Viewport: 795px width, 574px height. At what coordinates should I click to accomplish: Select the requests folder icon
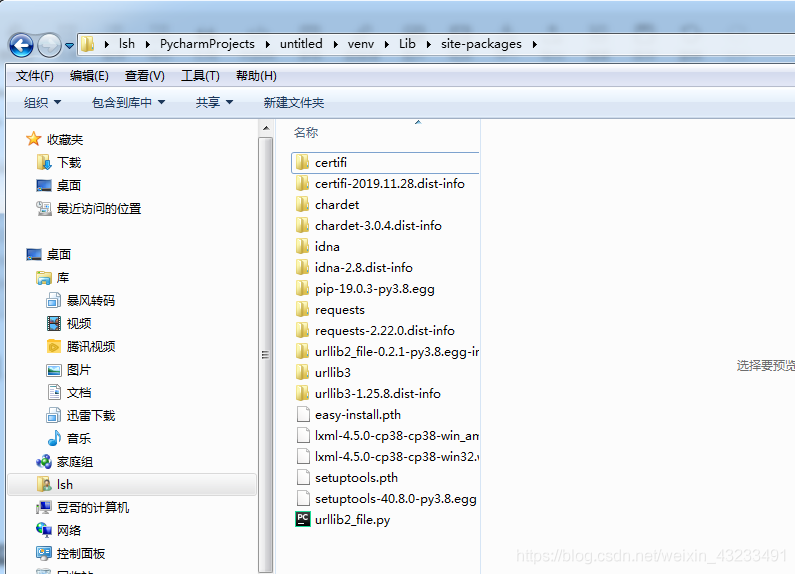303,309
